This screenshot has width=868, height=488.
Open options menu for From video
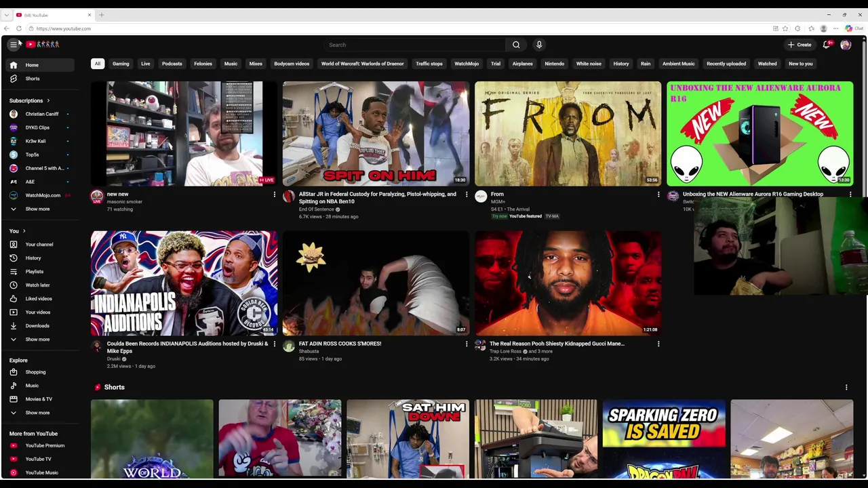658,195
